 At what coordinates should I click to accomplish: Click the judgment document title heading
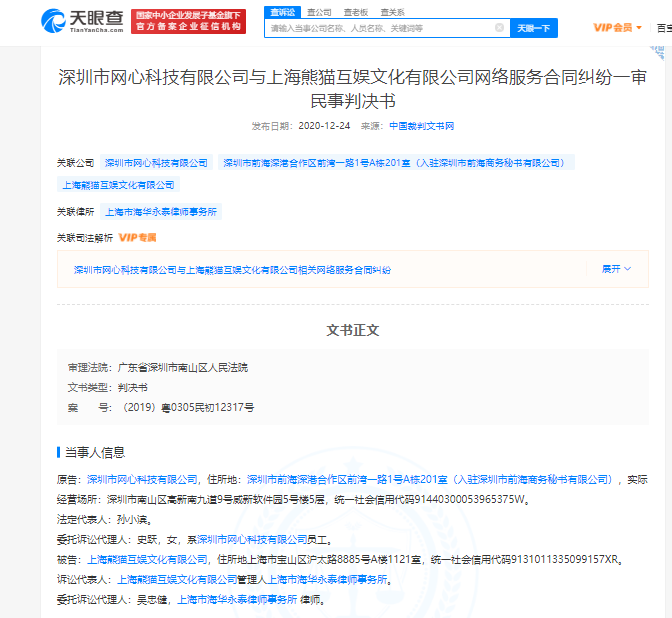coord(352,89)
